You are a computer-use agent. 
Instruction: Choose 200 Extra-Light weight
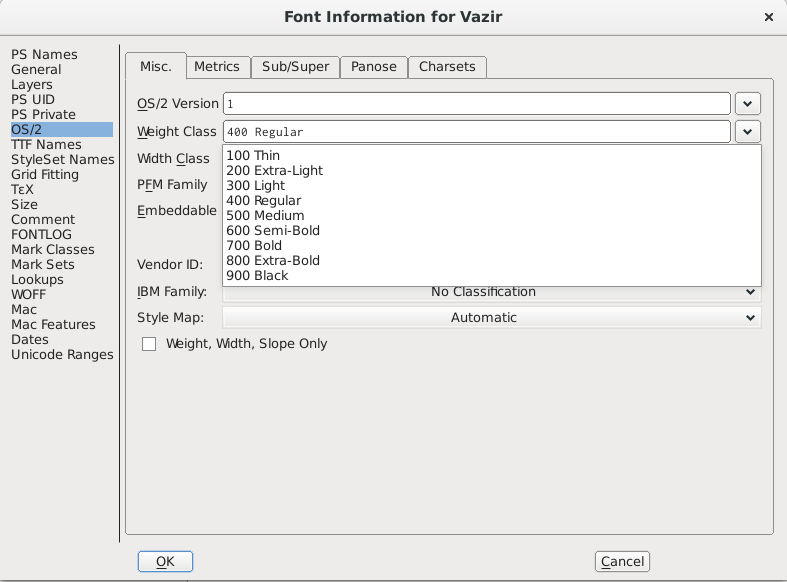pyautogui.click(x=492, y=171)
